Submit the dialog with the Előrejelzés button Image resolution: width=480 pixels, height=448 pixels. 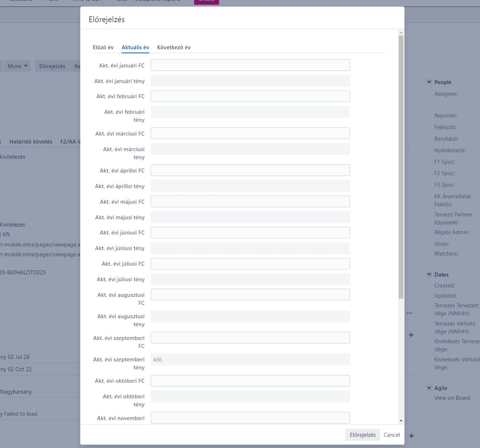(363, 435)
